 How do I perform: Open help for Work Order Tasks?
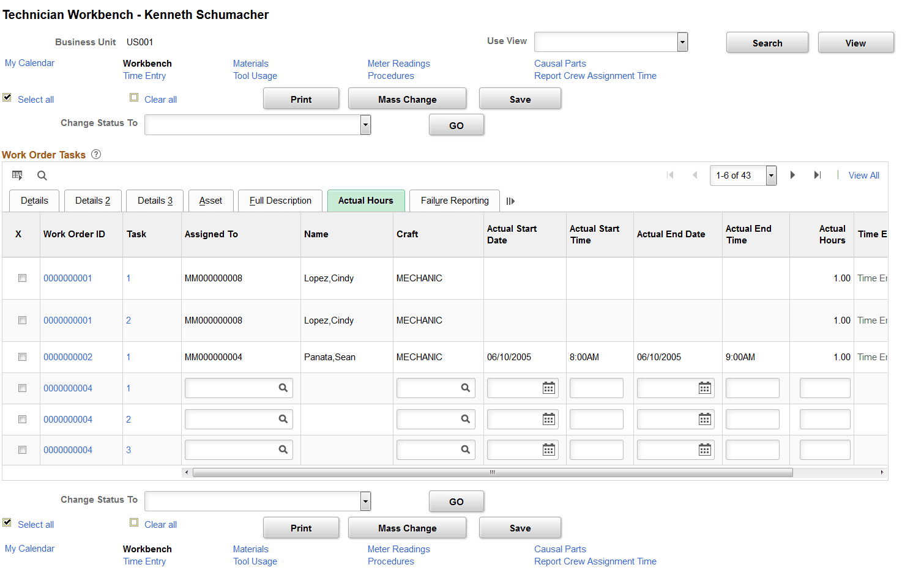point(95,154)
